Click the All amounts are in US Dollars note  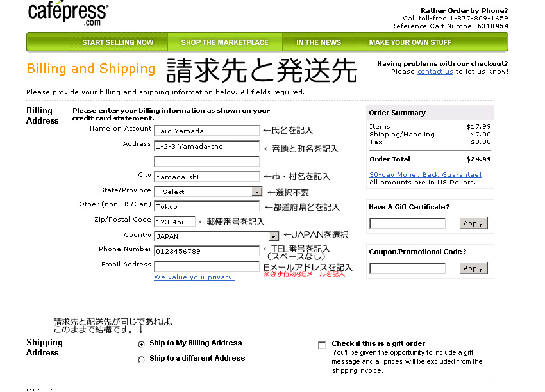point(423,183)
